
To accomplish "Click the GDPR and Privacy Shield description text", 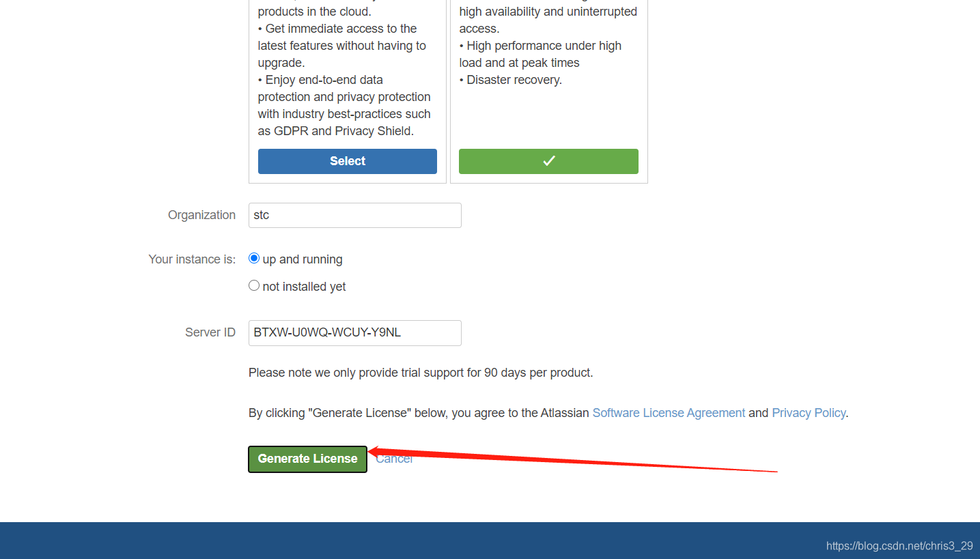I will point(336,131).
